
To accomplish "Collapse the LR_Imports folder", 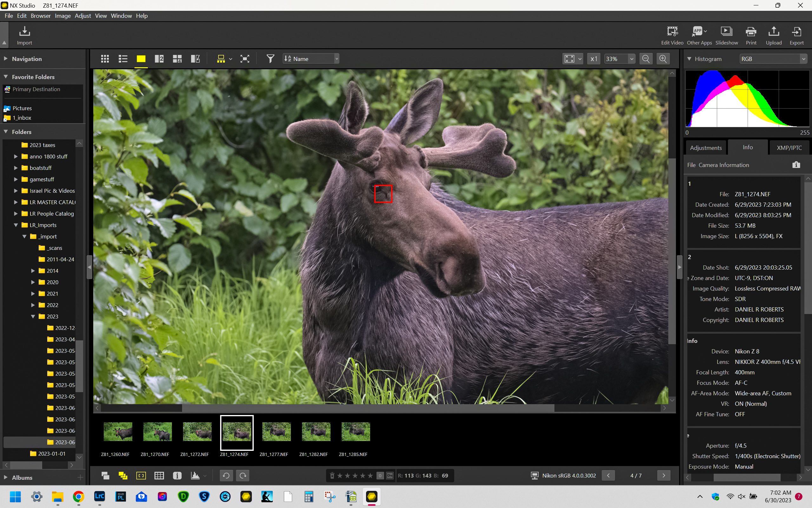I will (16, 225).
